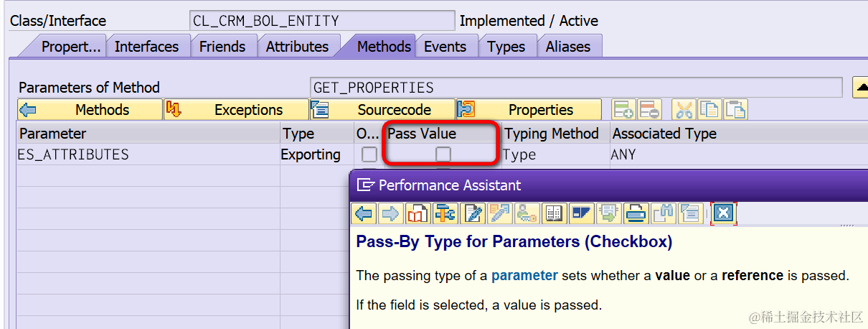Print the Performance Assistant help text

pyautogui.click(x=636, y=213)
